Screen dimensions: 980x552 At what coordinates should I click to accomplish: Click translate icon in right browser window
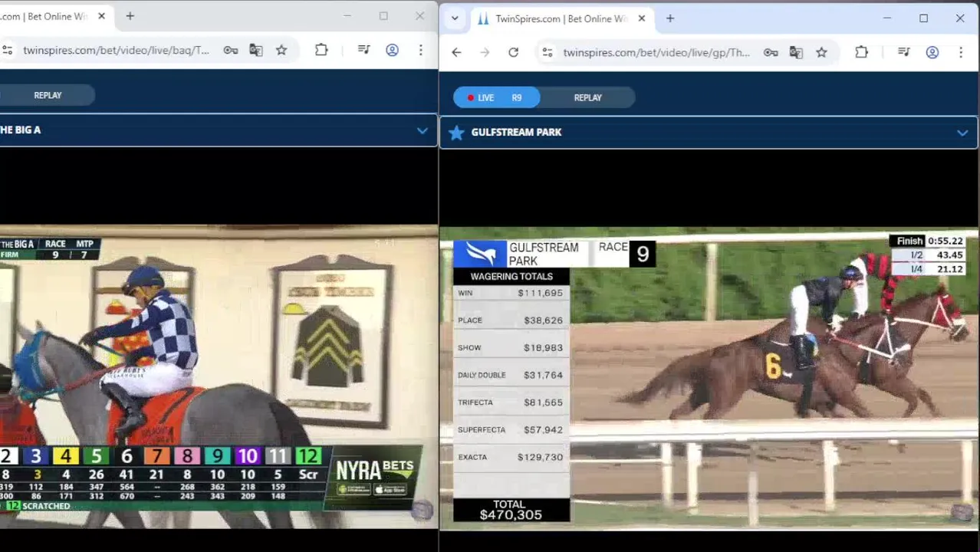796,52
